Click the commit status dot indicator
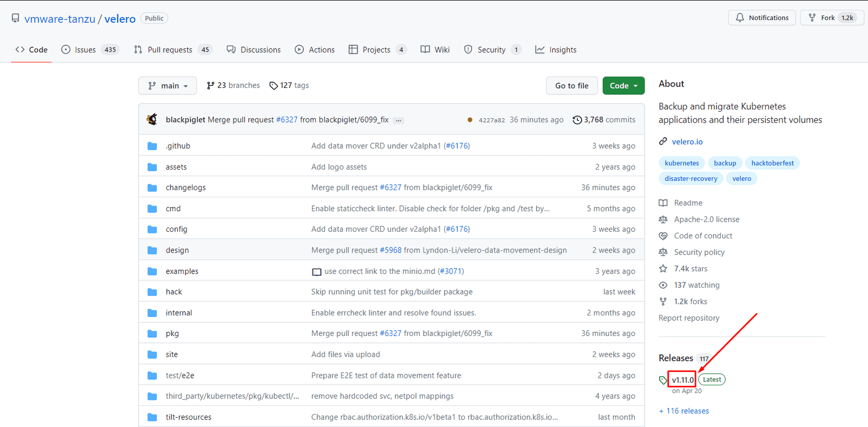 pos(470,120)
